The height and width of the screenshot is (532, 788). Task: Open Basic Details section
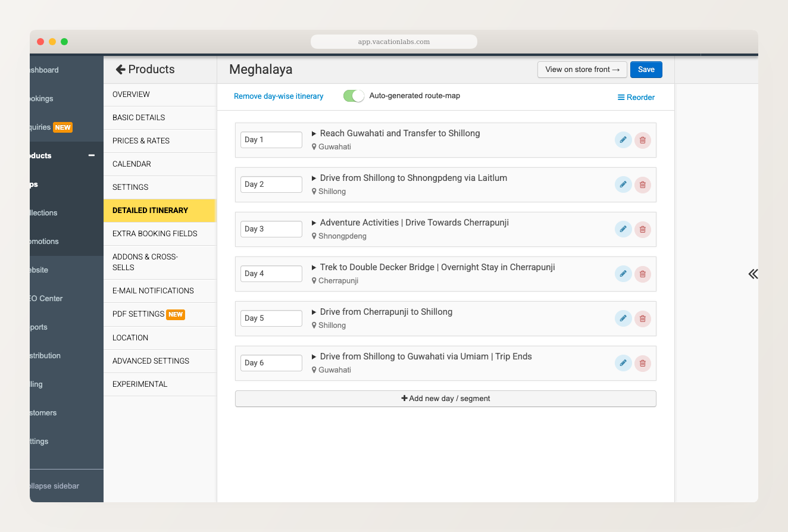click(x=160, y=118)
